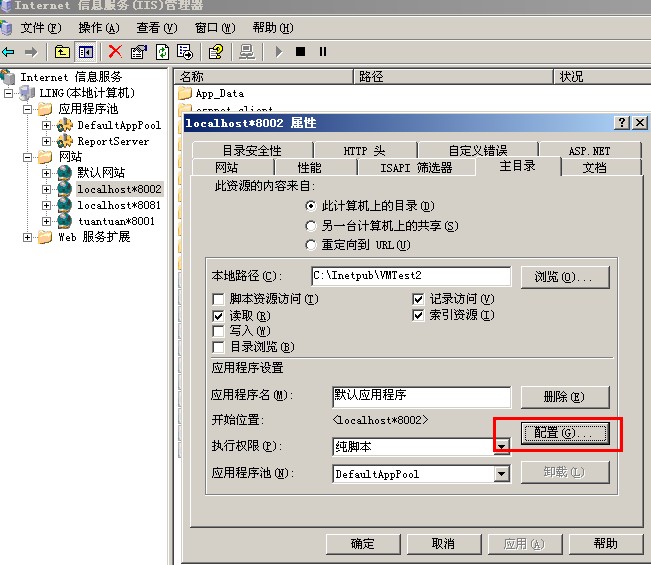Image resolution: width=651 pixels, height=565 pixels.
Task: Collapse the 网站 tree node
Action: coord(27,157)
